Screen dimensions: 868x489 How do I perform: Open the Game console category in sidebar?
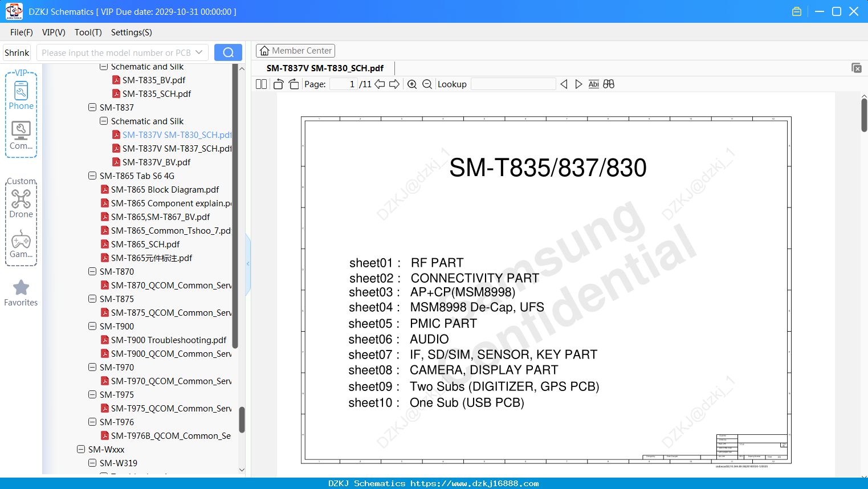[21, 244]
